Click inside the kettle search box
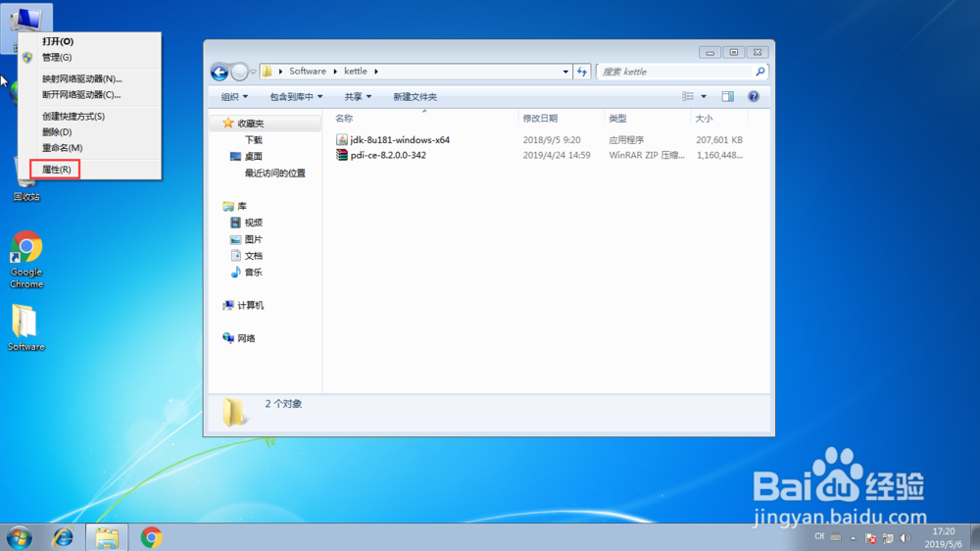Image resolution: width=980 pixels, height=551 pixels. click(x=676, y=72)
